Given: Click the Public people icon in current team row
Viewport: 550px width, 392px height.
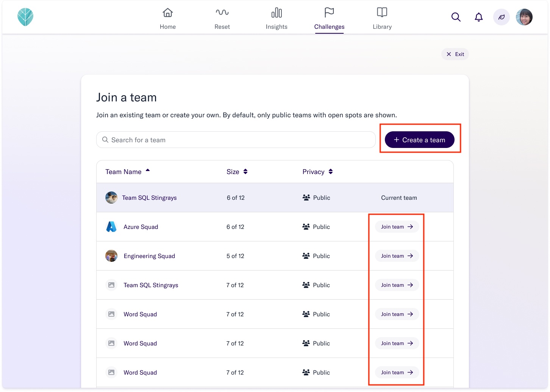Looking at the screenshot, I should coord(306,198).
